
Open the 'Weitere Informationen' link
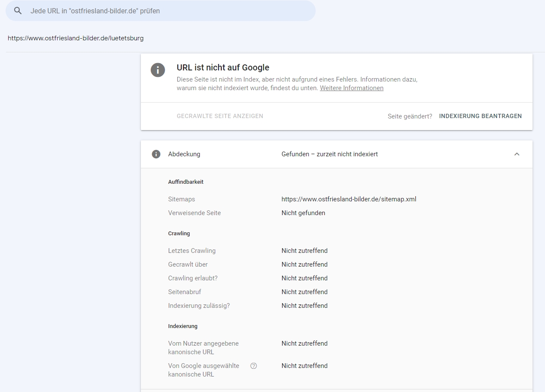[351, 88]
